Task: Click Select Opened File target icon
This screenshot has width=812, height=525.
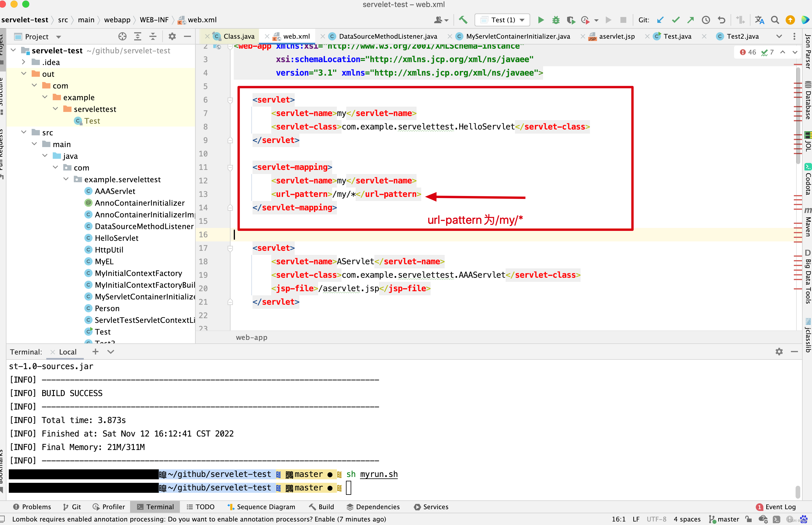Action: (x=122, y=37)
